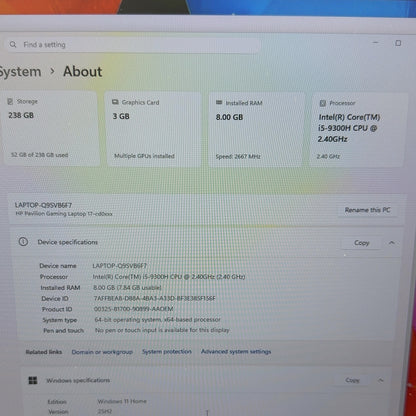Image resolution: width=416 pixels, height=416 pixels.
Task: Select '64-bit operating system' system type value
Action: (x=157, y=320)
